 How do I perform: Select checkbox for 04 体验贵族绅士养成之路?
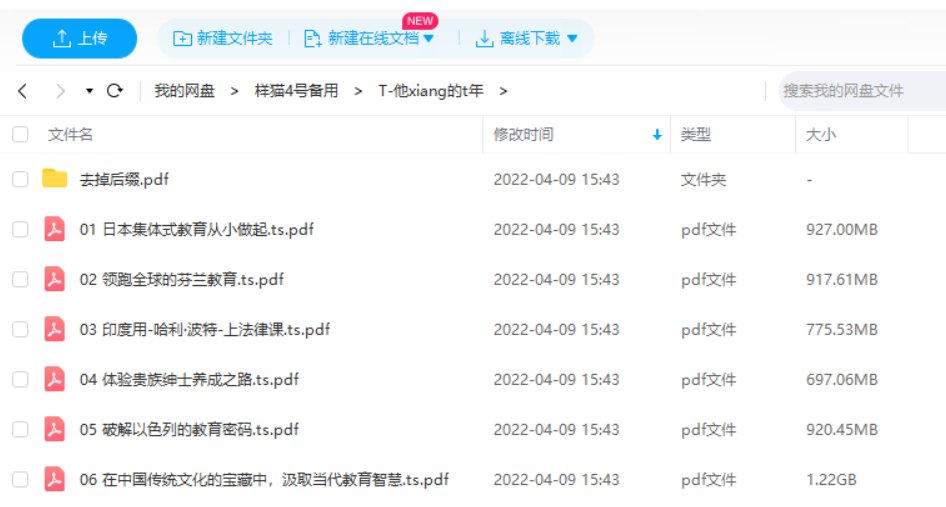[x=20, y=380]
